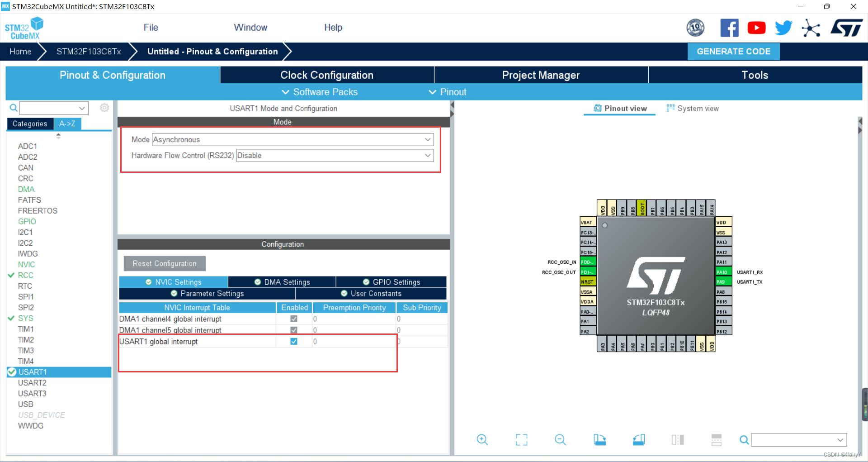
Task: Switch to System view
Action: pos(693,109)
